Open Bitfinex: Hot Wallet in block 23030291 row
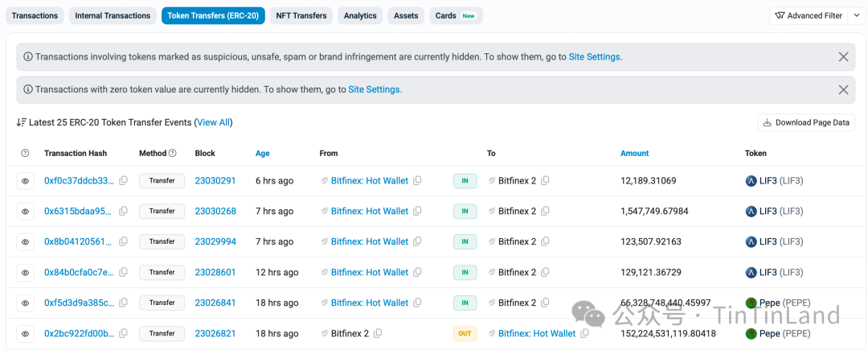 tap(370, 180)
